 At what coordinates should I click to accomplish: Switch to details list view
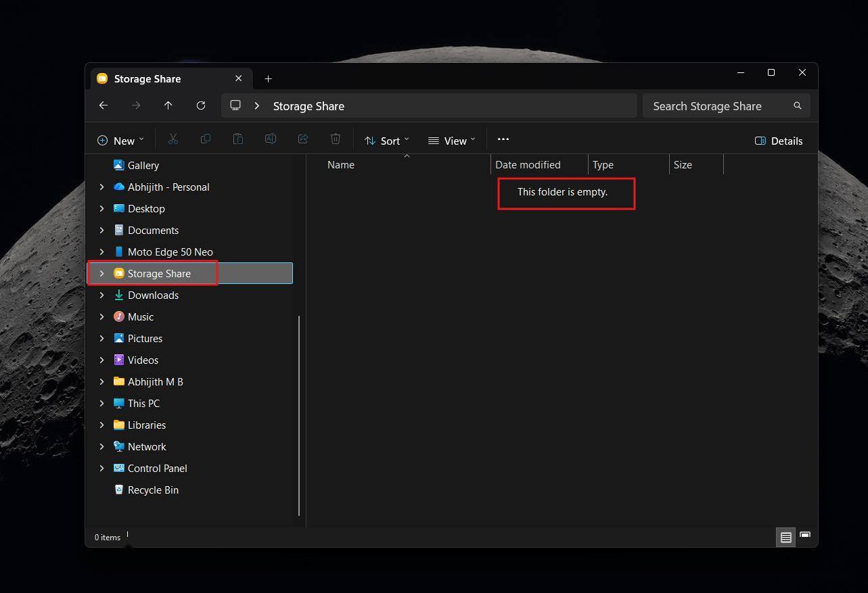pos(785,538)
